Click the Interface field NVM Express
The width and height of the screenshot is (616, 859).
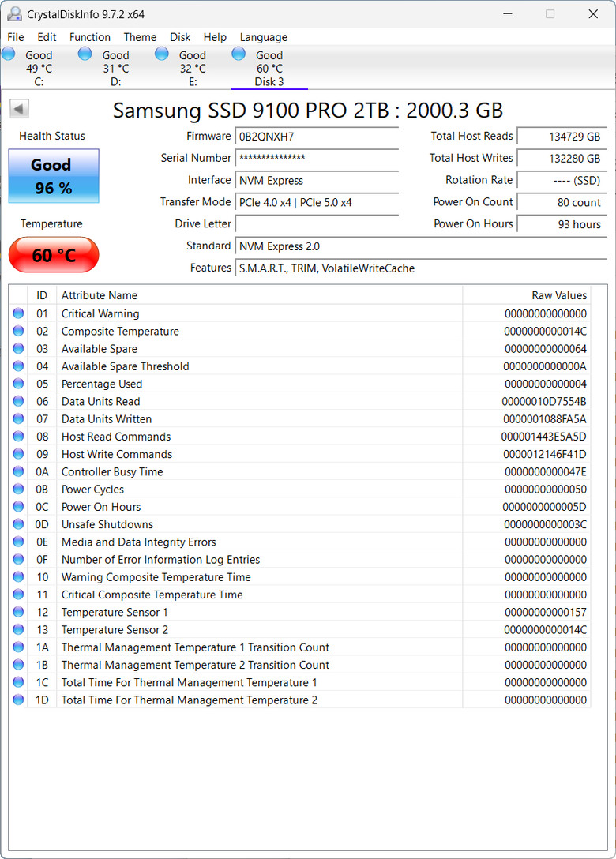[317, 180]
